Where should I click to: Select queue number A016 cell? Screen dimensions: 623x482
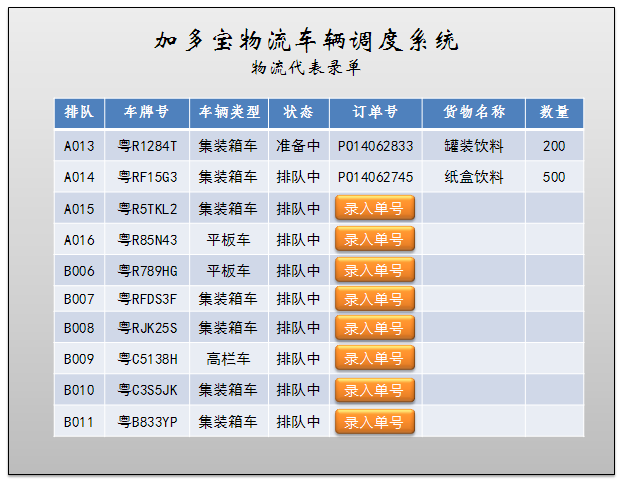pos(79,240)
